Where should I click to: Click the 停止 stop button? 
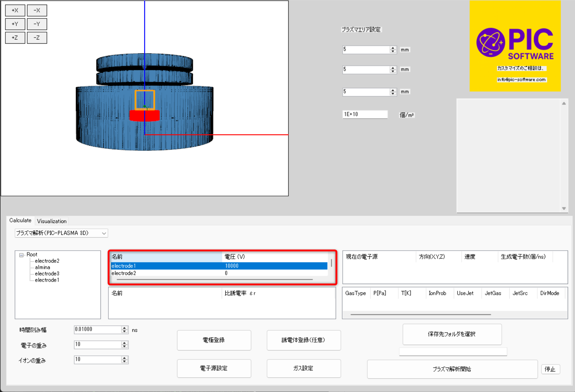(x=550, y=369)
